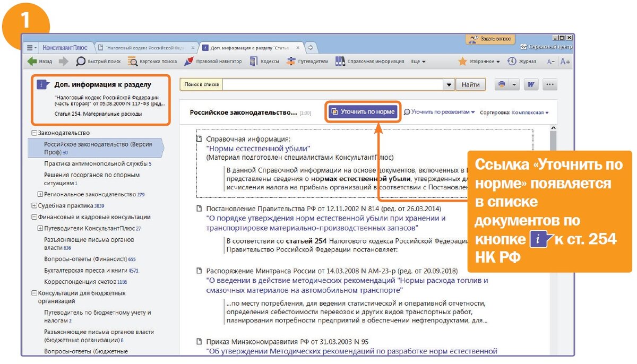
Task: Select Практика антимонопольной службы item
Action: coord(98,164)
